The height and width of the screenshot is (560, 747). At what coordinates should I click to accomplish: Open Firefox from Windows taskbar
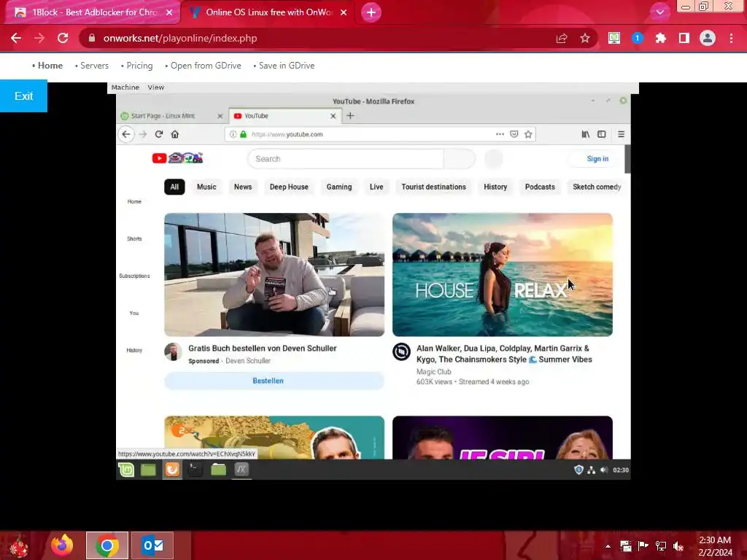62,545
